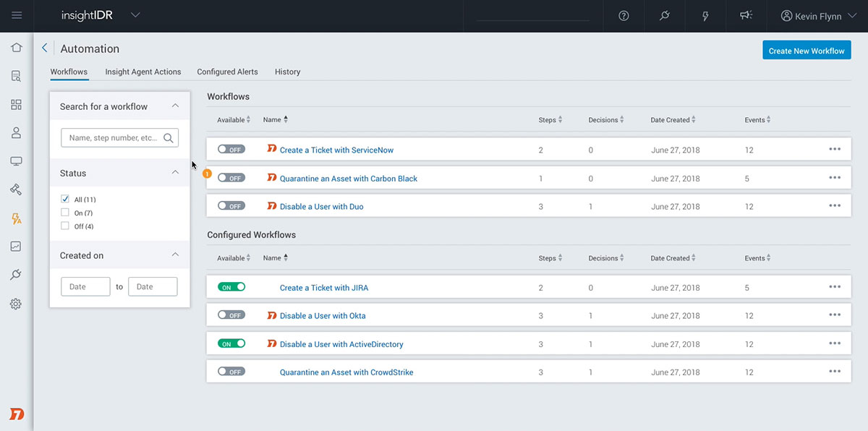Select the Automation lightning icon in the sidebar
Screen dimensions: 868x431
pos(16,218)
